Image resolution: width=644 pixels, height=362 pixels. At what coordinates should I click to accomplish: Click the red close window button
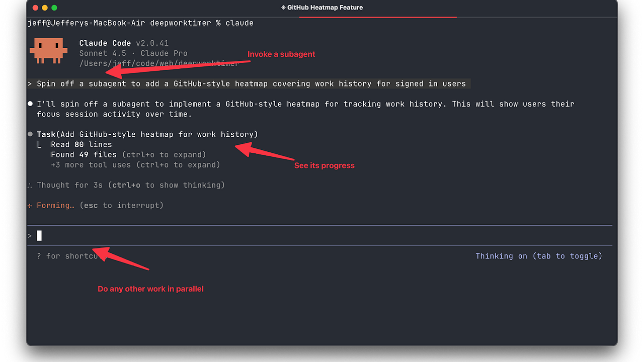pyautogui.click(x=35, y=8)
